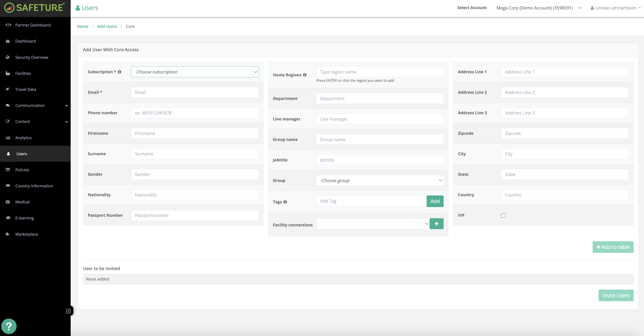Viewport: 644px width, 336px height.
Task: Click the Add to table button
Action: (x=613, y=247)
